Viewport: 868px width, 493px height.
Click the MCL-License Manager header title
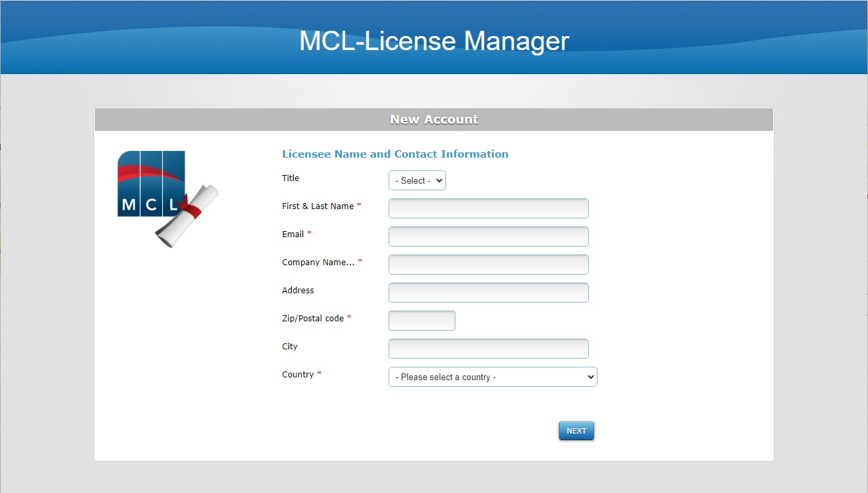434,41
